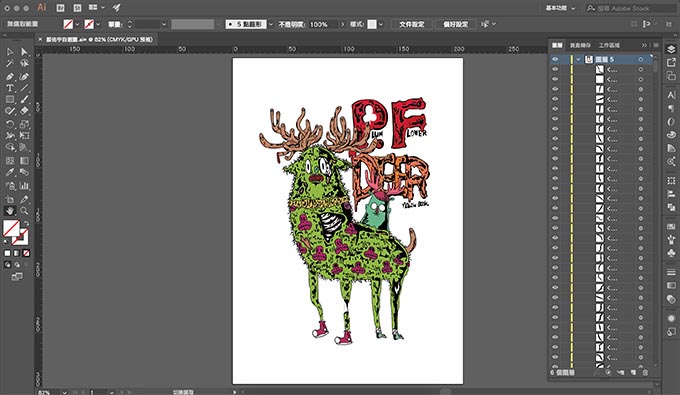This screenshot has height=395, width=680.
Task: Open Symbols panel club icon in dock
Action: 671,252
